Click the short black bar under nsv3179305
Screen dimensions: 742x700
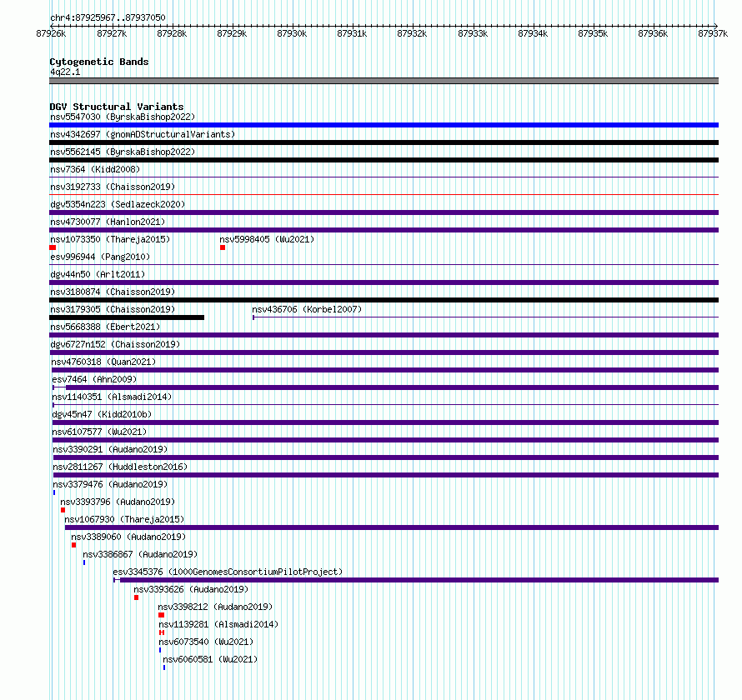(x=127, y=317)
